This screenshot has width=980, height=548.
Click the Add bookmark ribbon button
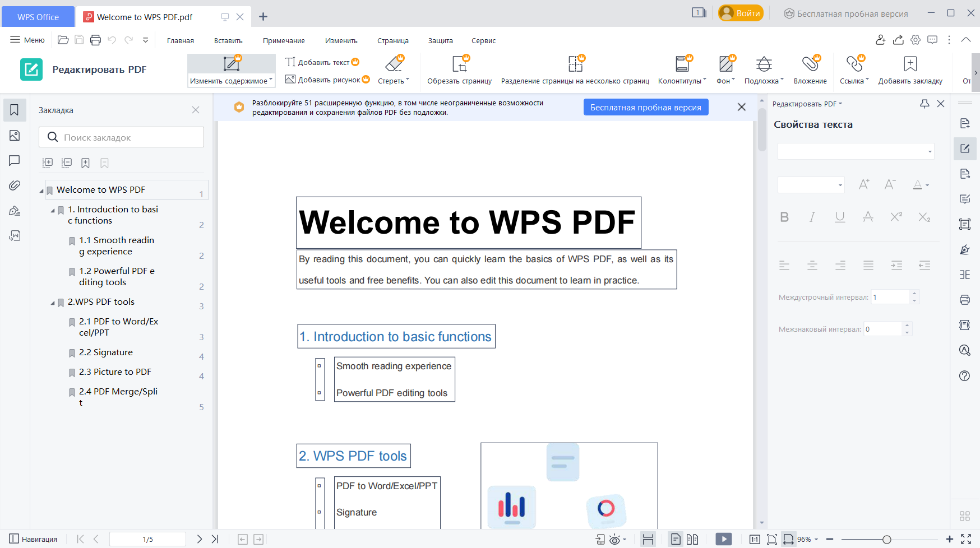[x=910, y=71]
